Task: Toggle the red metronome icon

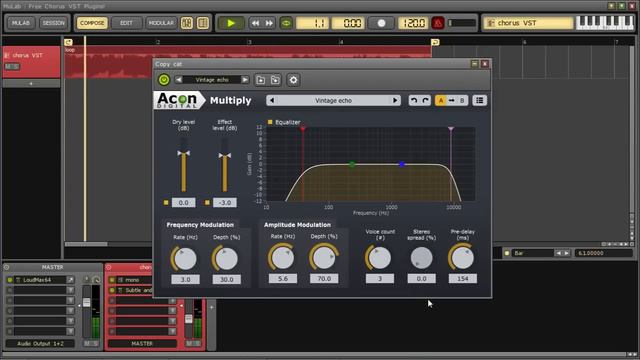Action: [x=438, y=23]
